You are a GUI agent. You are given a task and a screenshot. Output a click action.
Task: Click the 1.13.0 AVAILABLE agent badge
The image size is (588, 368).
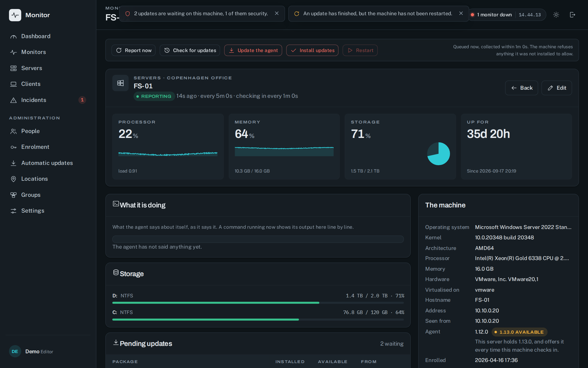coord(519,332)
